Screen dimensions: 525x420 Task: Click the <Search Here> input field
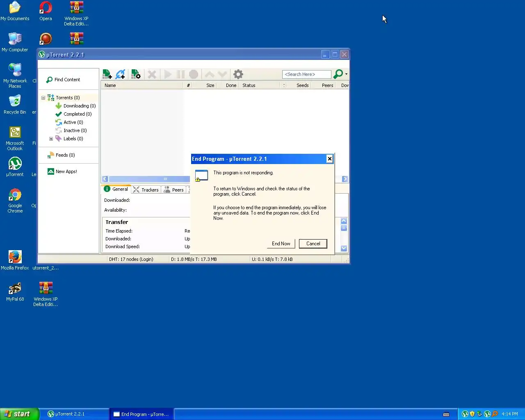tap(306, 74)
